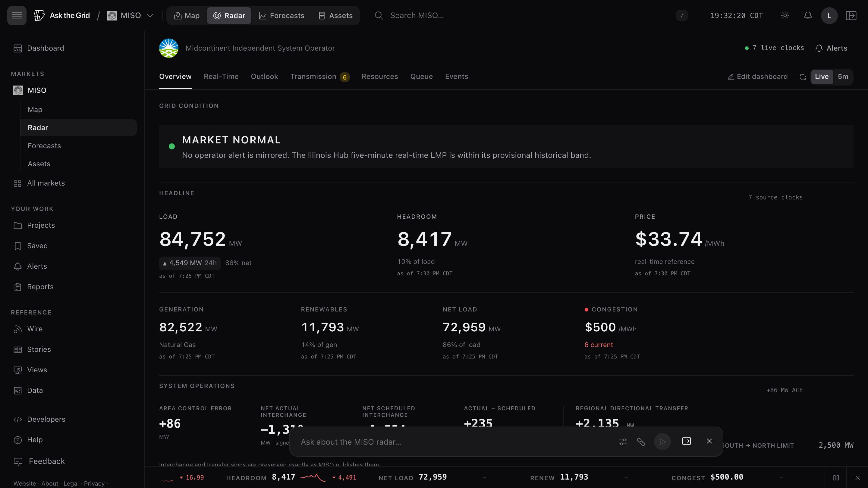Toggle the right side panel icon
The width and height of the screenshot is (868, 488).
(851, 15)
